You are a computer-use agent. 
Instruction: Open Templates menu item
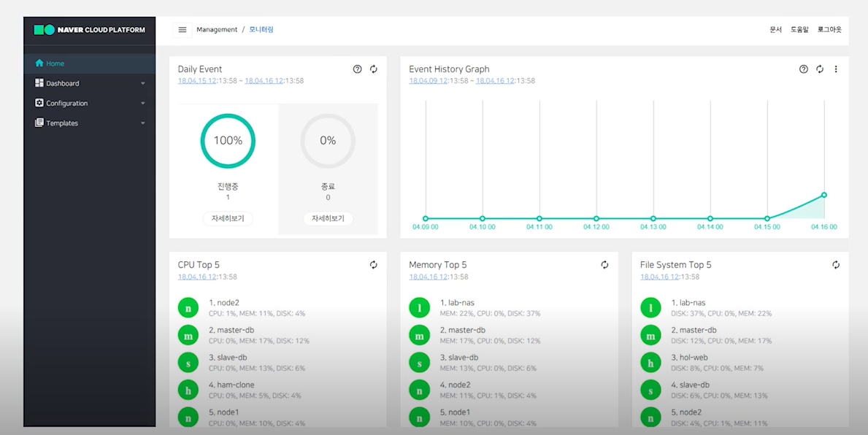click(x=89, y=123)
